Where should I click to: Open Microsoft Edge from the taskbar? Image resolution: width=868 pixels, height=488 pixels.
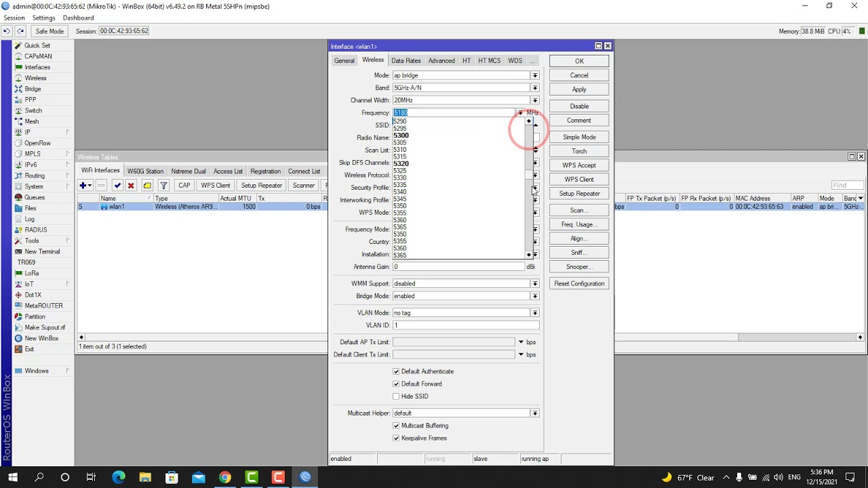tap(118, 477)
